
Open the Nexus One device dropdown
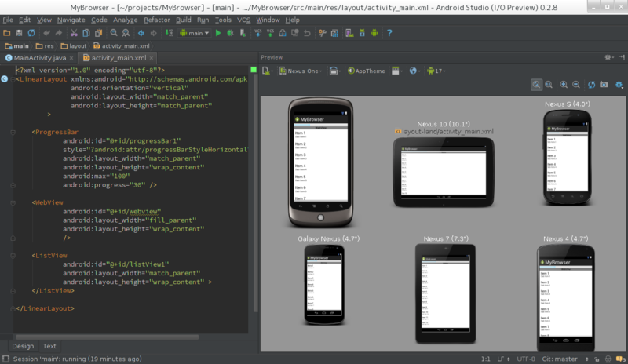tap(301, 71)
